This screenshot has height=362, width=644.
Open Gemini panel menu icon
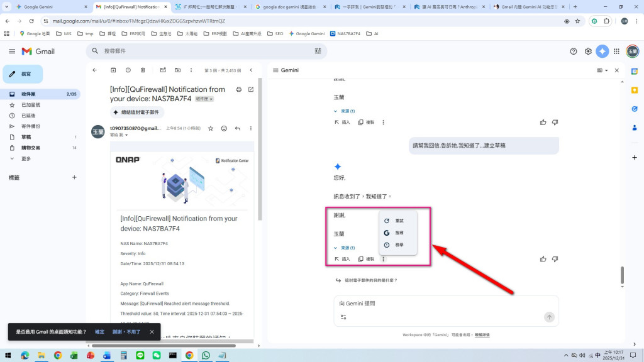coord(275,70)
